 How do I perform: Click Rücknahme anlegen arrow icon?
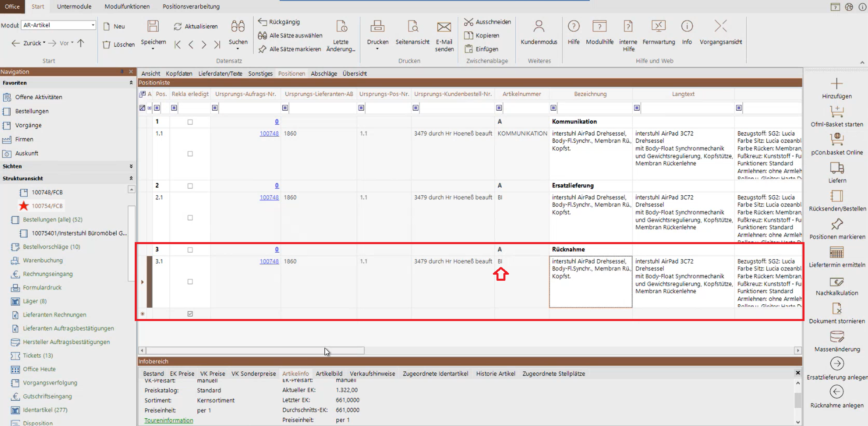point(837,392)
